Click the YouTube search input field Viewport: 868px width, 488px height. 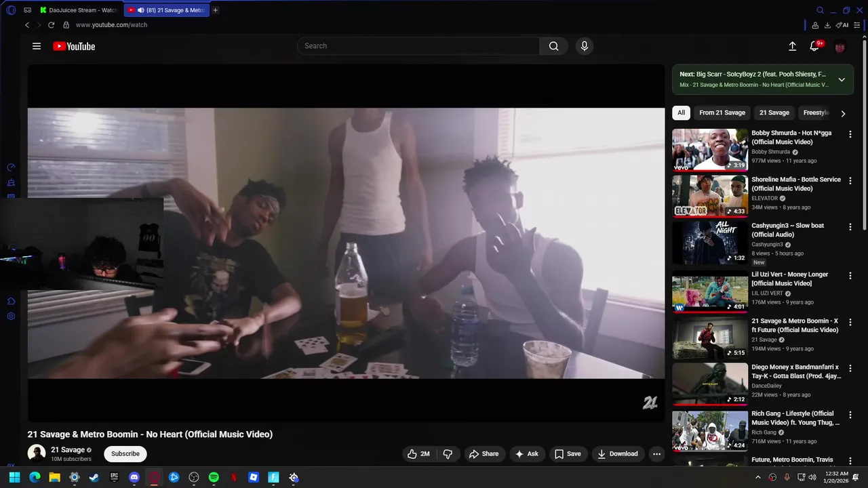tap(418, 46)
